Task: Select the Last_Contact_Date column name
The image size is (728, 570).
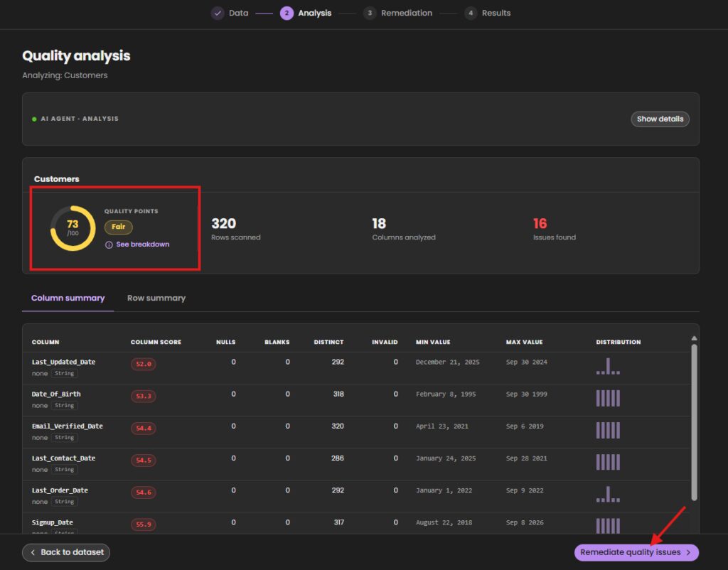Action: click(63, 458)
